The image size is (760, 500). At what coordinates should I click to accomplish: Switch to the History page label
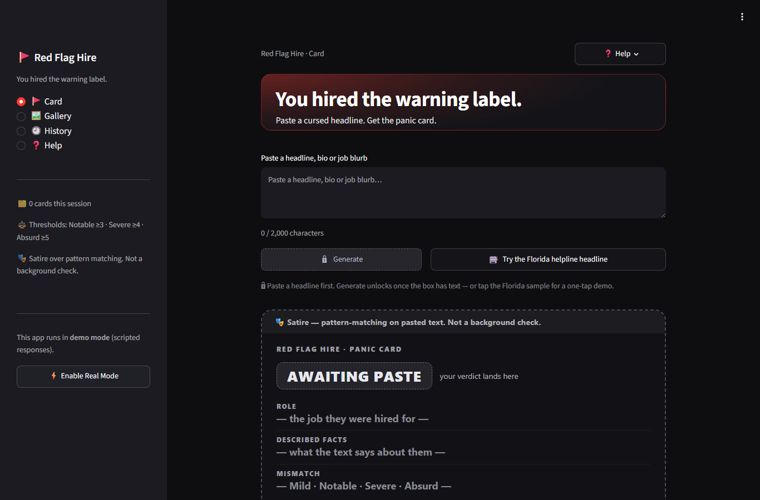tap(58, 131)
